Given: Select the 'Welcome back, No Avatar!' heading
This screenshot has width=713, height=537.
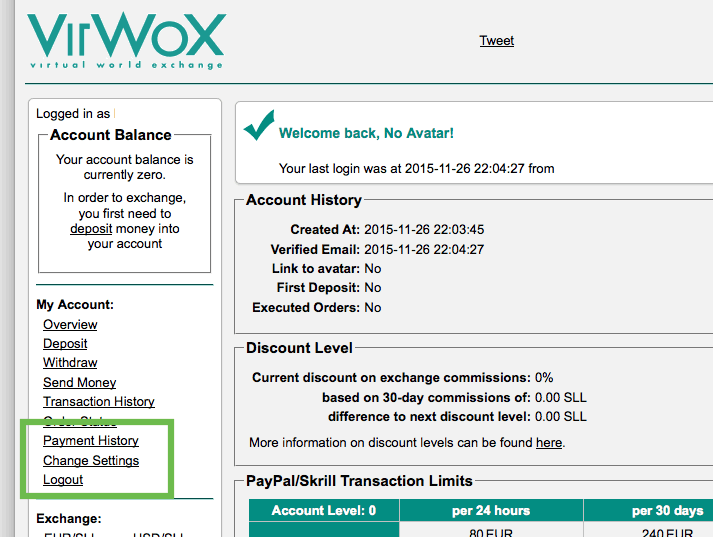Looking at the screenshot, I should (x=366, y=133).
